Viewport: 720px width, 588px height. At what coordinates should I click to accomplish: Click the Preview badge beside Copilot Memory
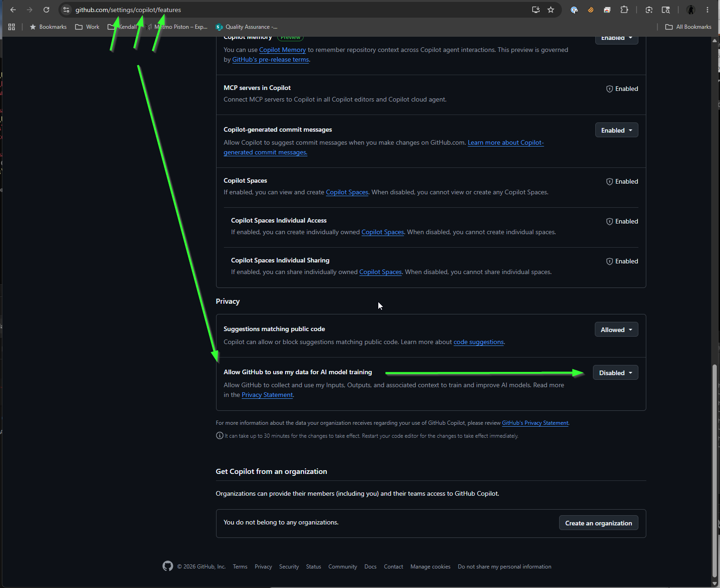291,38
